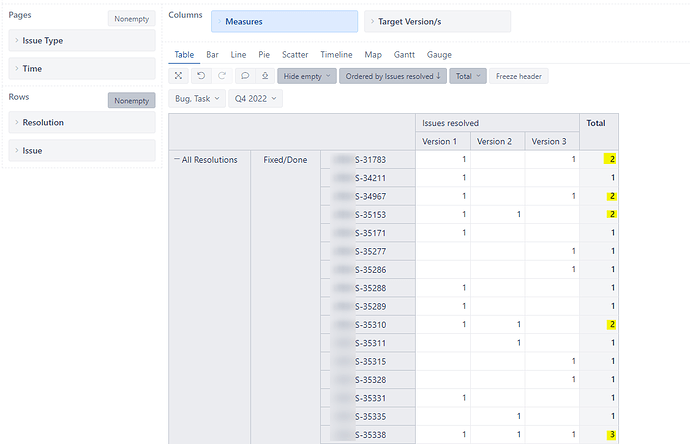Viewport: 690px width, 444px height.
Task: Toggle Nonempty option for Pages
Action: [132, 18]
